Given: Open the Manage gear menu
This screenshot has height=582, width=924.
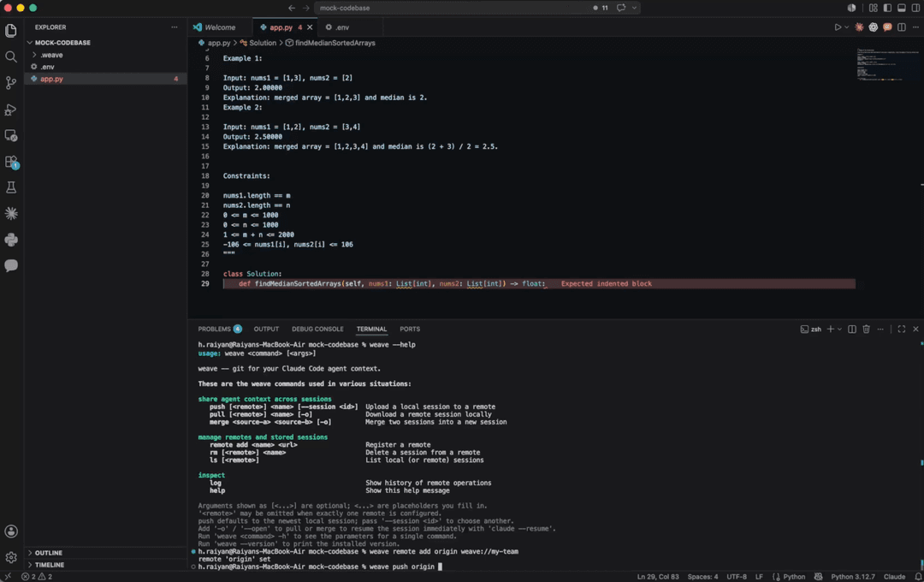Looking at the screenshot, I should [x=11, y=557].
